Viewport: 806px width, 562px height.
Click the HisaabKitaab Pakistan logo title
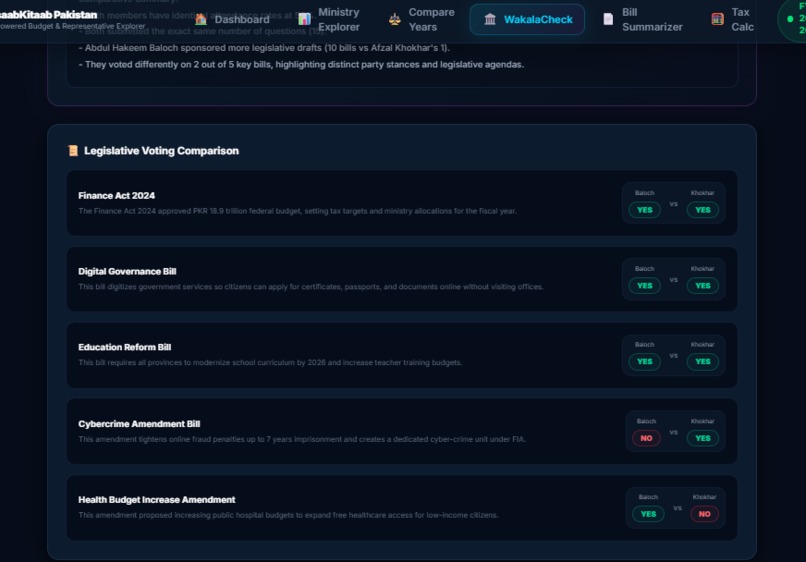(48, 15)
